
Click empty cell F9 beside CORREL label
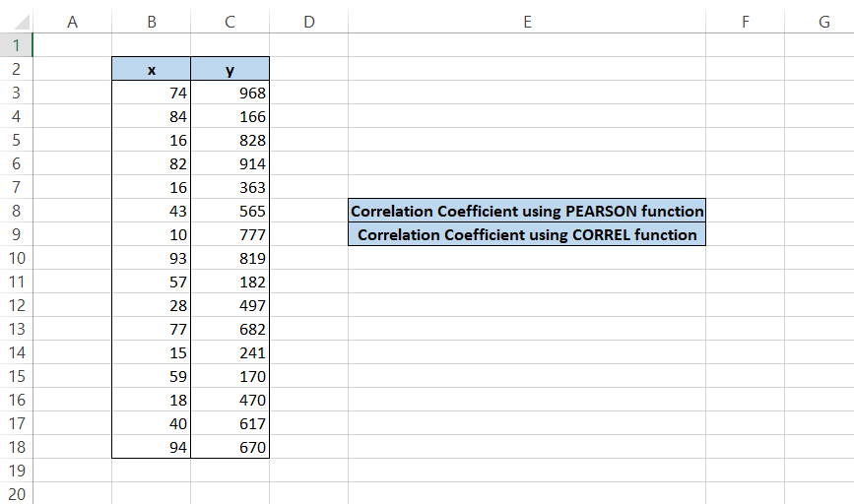pos(745,234)
